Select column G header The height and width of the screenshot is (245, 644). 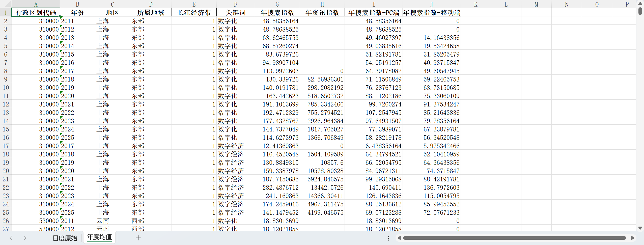tap(277, 4)
